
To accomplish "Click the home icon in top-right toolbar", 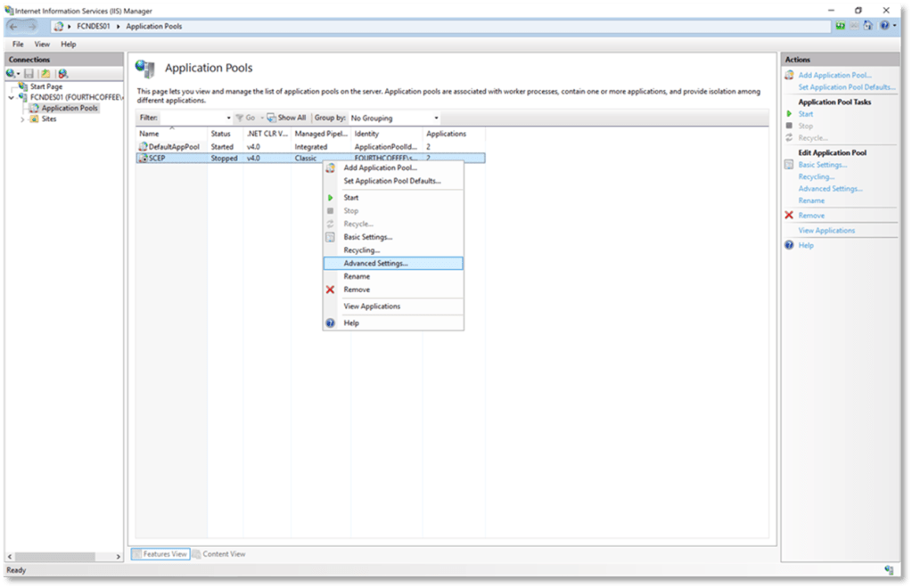I will pyautogui.click(x=869, y=27).
